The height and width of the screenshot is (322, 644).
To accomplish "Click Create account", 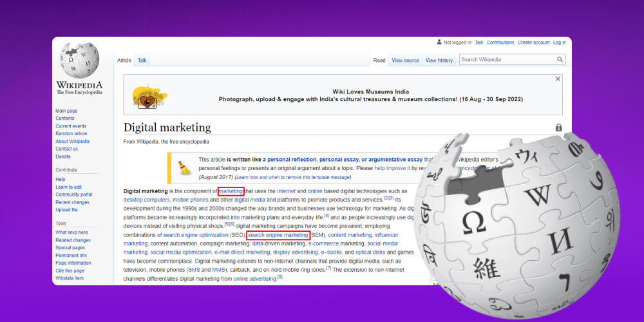I will tap(533, 43).
